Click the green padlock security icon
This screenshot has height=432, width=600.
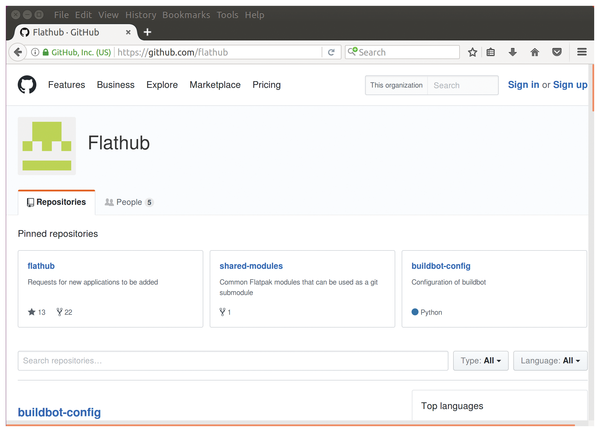pyautogui.click(x=46, y=52)
